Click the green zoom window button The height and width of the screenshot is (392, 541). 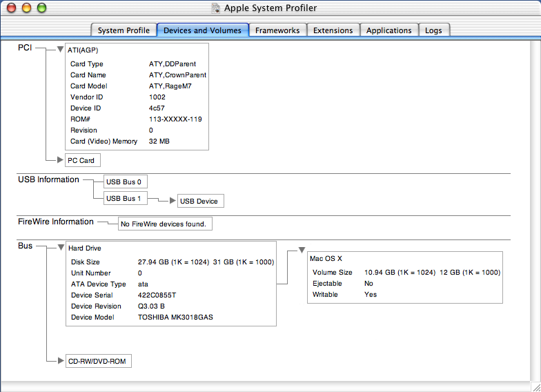[x=41, y=8]
